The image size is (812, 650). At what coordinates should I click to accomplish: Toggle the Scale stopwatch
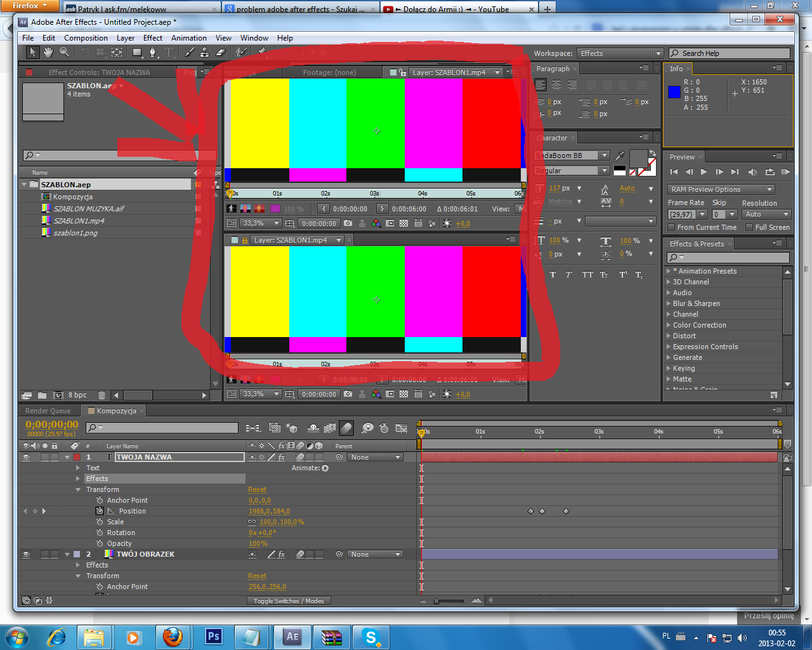tap(100, 522)
